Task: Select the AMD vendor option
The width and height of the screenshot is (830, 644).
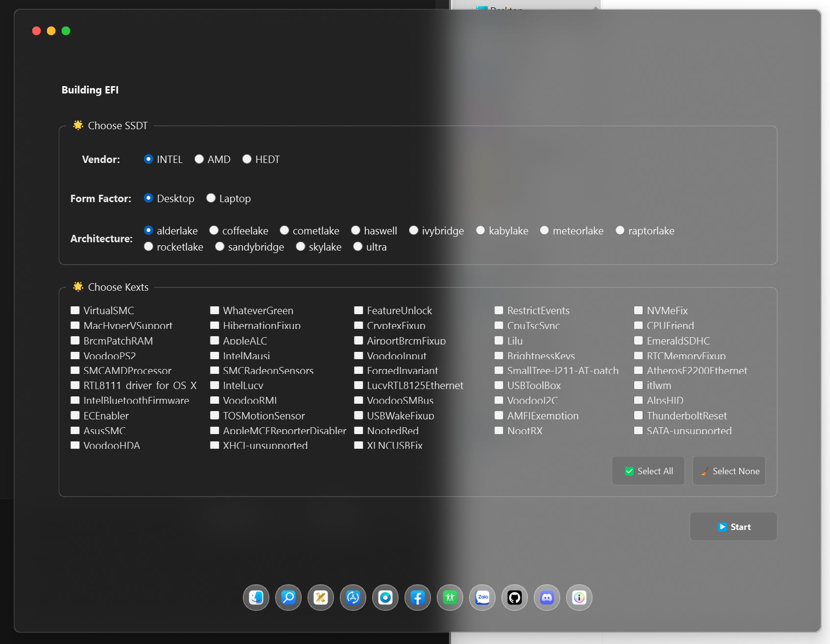Action: pyautogui.click(x=199, y=159)
